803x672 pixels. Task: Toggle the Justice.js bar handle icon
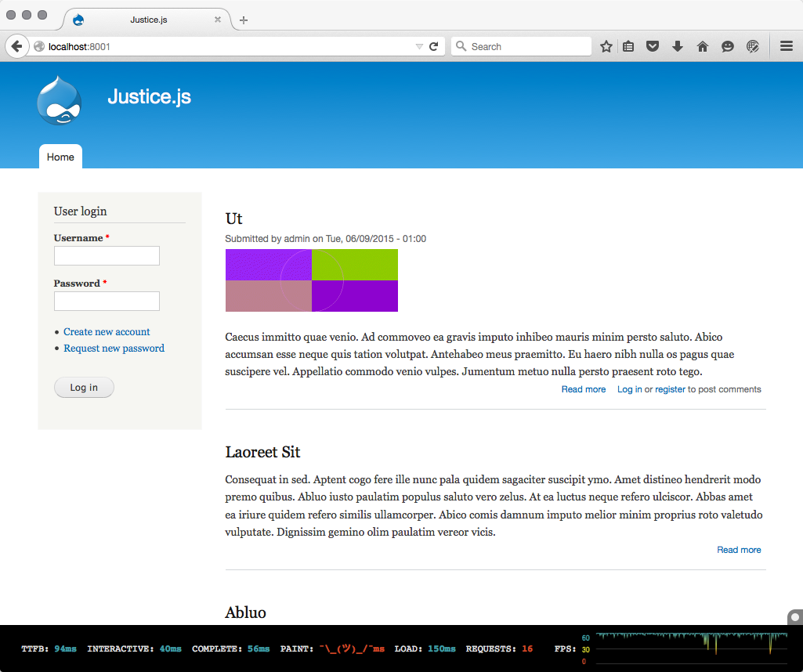click(795, 617)
